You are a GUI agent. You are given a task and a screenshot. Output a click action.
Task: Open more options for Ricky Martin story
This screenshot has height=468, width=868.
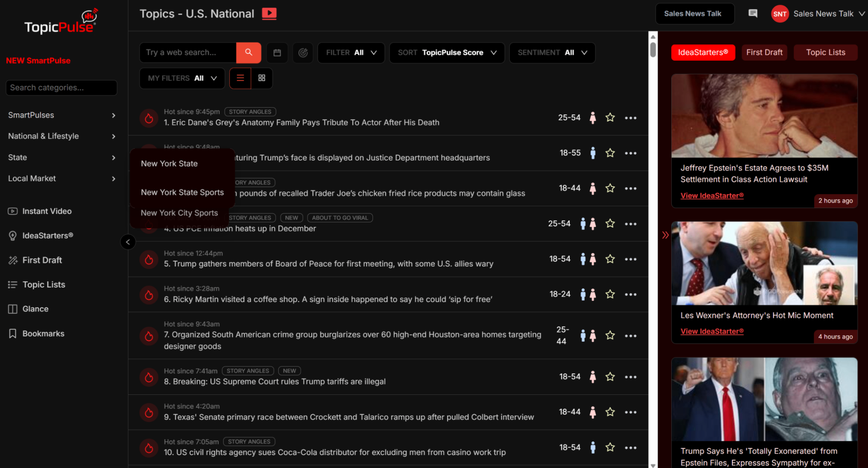(x=631, y=294)
